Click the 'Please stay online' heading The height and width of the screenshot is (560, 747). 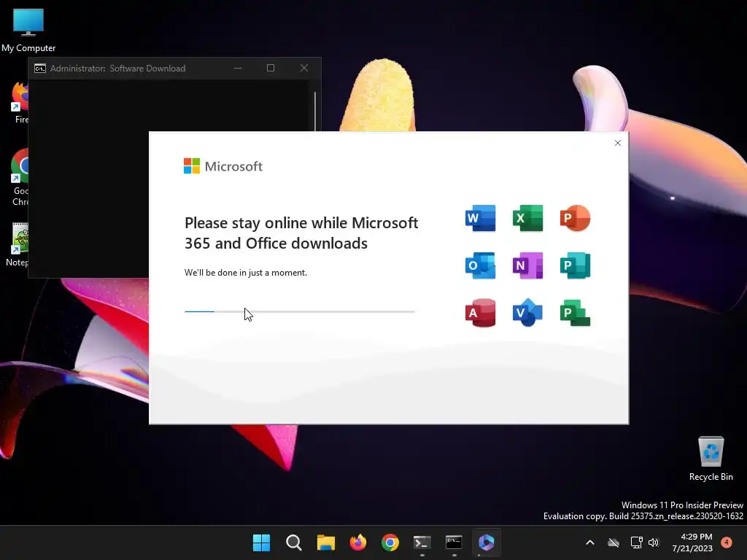pos(301,233)
